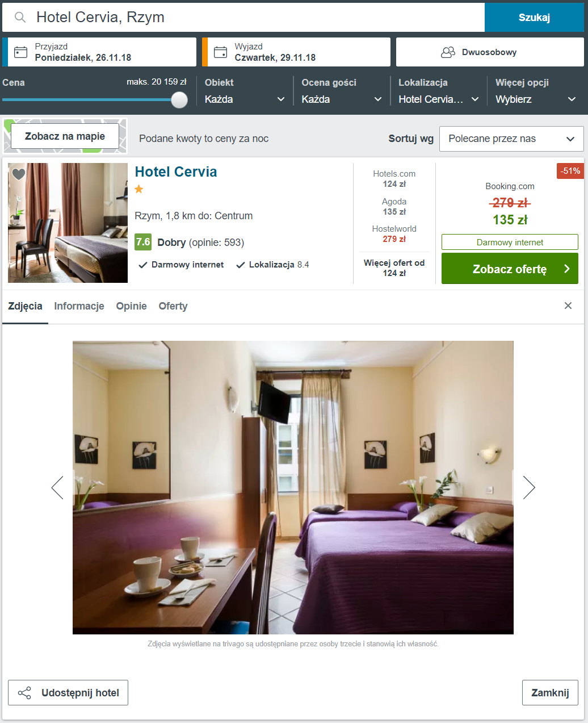
Task: Show next photo with right arrow
Action: point(529,487)
